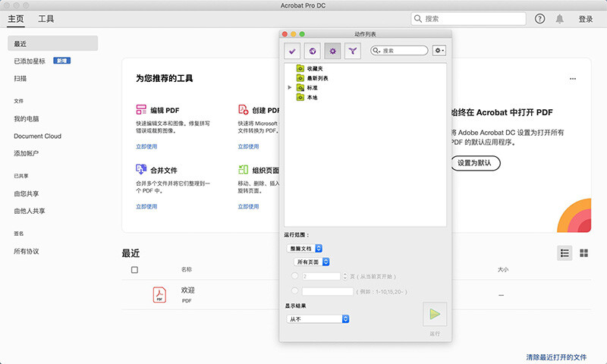Screen dimensions: 607x364
Task: Click the purple checkmark toolbar icon
Action: 292,51
